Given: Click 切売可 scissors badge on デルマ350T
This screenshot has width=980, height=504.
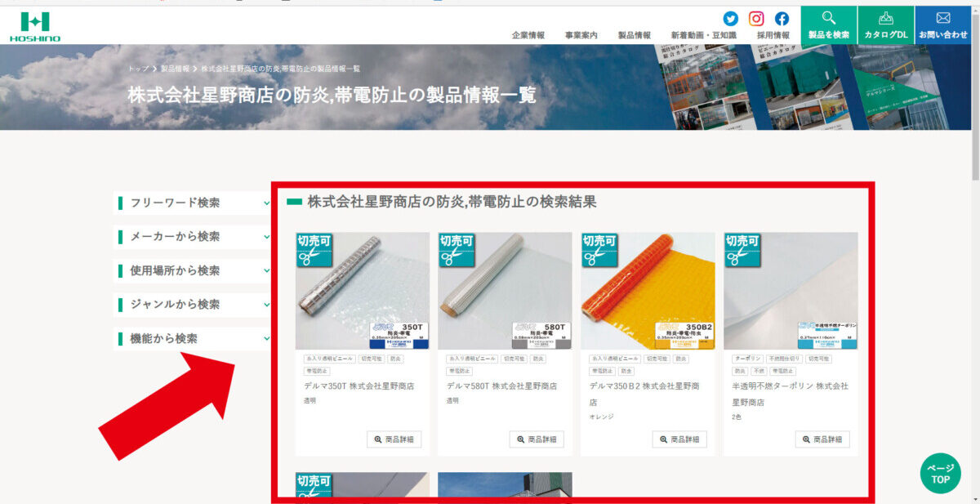Looking at the screenshot, I should pyautogui.click(x=314, y=251).
